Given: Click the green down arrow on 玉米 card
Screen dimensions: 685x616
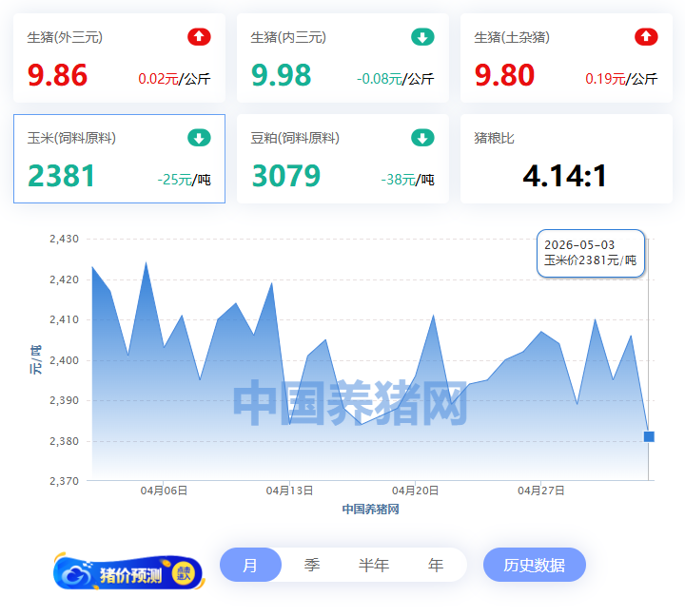Looking at the screenshot, I should 199,138.
